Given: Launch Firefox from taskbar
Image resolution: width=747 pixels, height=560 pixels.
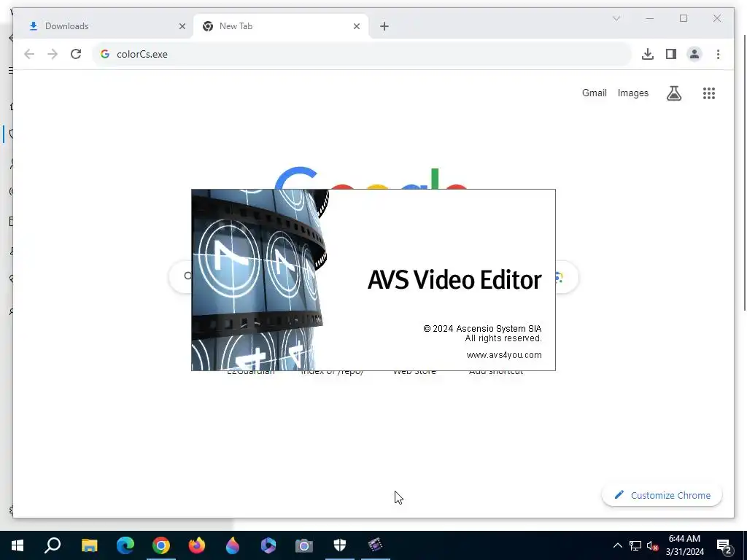Looking at the screenshot, I should coord(197,545).
